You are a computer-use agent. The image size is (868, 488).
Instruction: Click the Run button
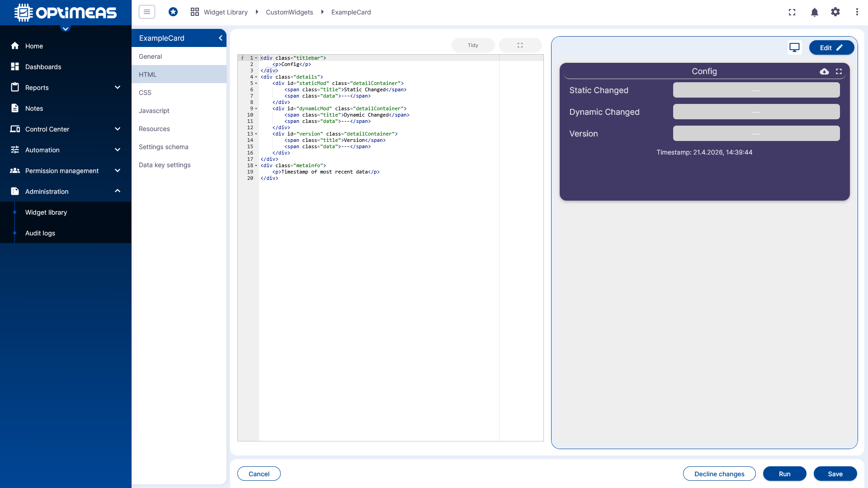[785, 474]
